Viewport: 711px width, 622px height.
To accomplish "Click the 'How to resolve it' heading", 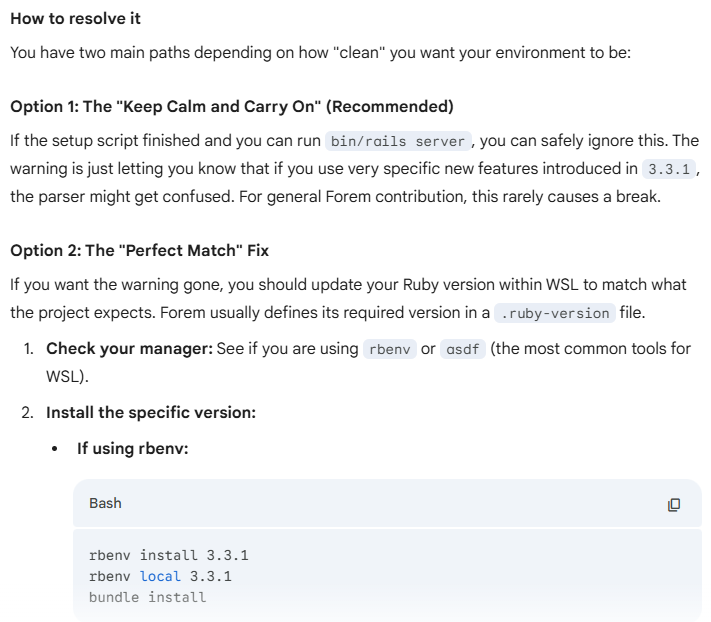I will click(75, 19).
